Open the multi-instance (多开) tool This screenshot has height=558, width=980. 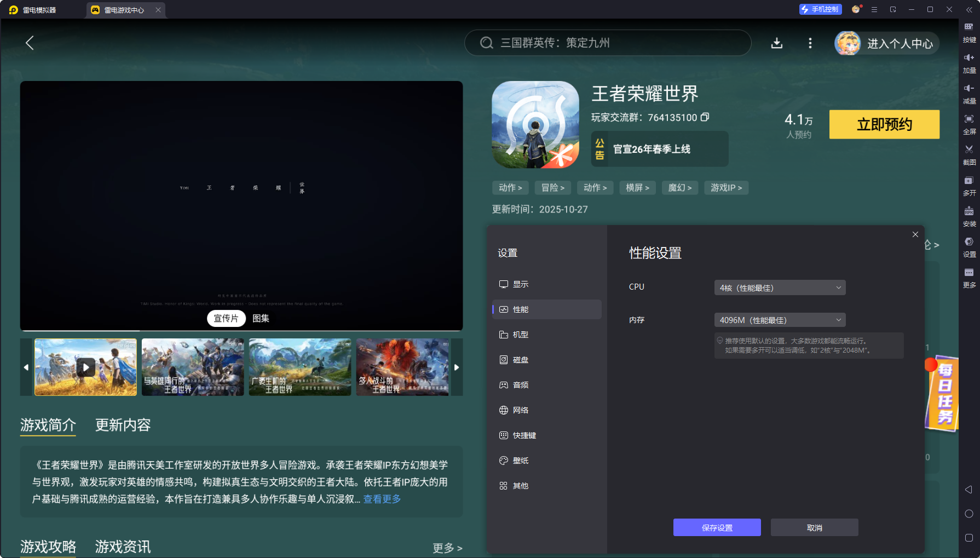969,181
